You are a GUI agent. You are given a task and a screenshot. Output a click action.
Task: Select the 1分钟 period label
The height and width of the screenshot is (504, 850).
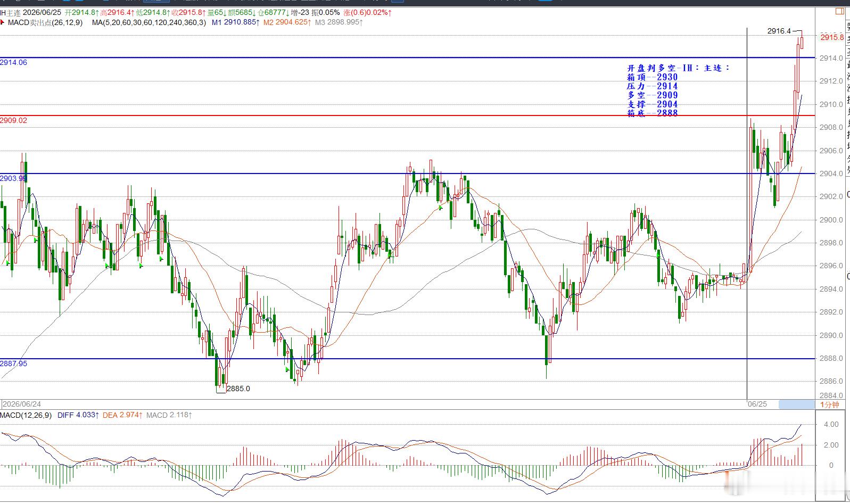[x=830, y=405]
